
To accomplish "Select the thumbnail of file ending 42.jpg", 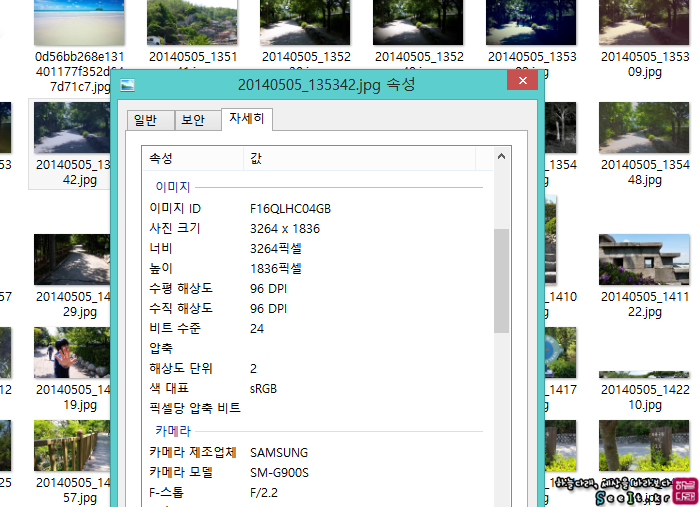I will [x=72, y=128].
